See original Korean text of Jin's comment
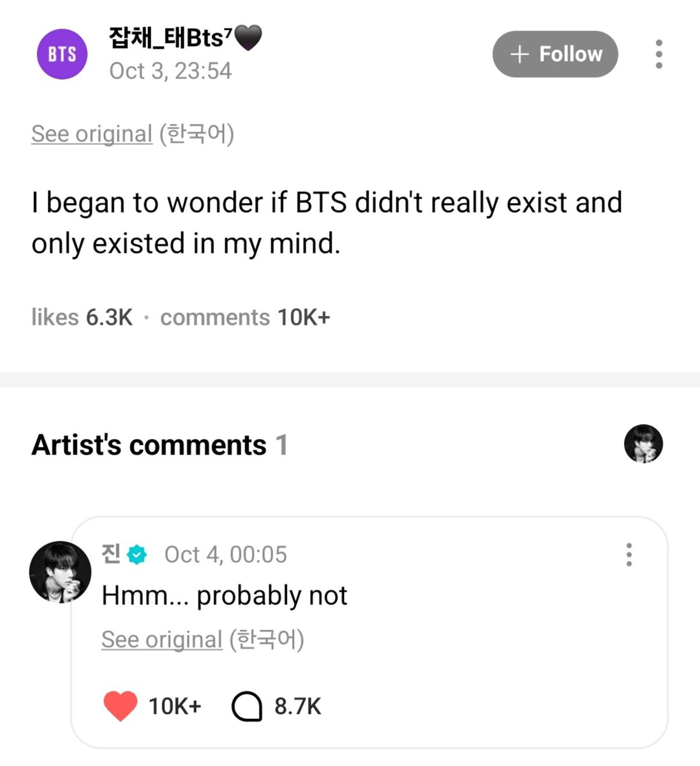 (161, 640)
